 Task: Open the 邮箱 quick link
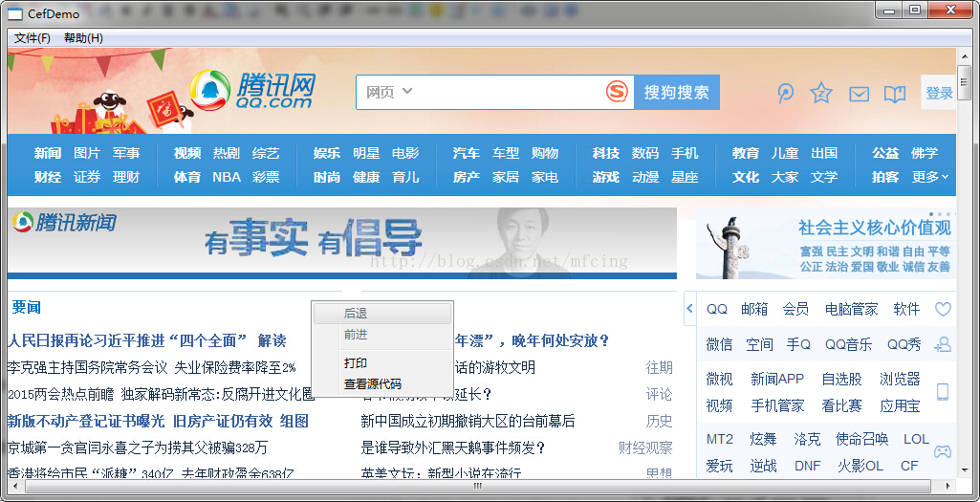point(754,309)
